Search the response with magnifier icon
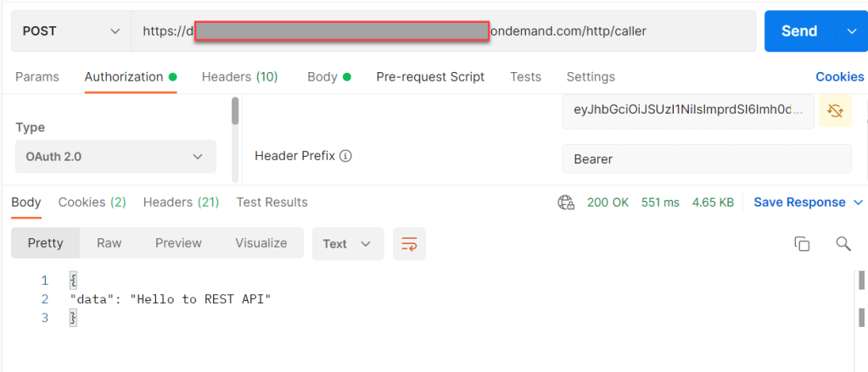Screen dimensions: 868x372 coord(843,244)
